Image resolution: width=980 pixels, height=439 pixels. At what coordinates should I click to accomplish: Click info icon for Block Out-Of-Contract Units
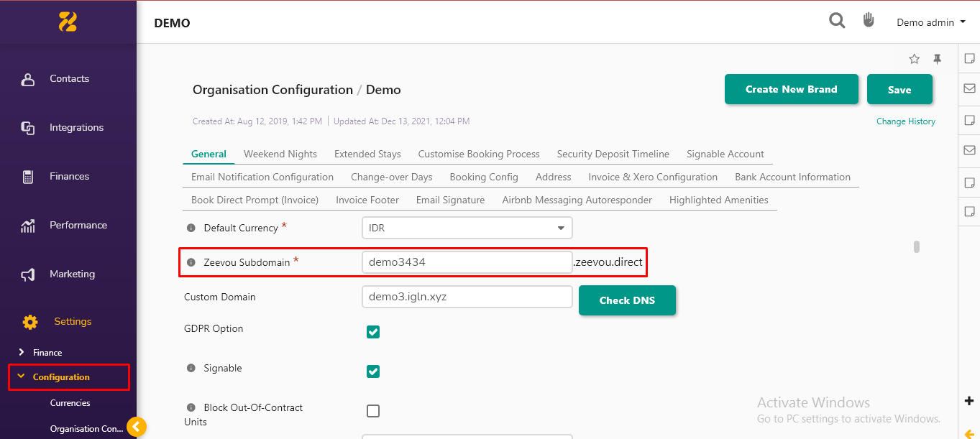coord(191,407)
